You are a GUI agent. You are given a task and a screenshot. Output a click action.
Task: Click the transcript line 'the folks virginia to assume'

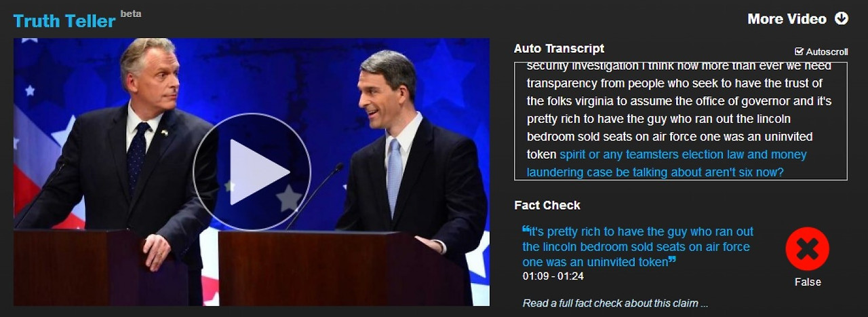(679, 101)
